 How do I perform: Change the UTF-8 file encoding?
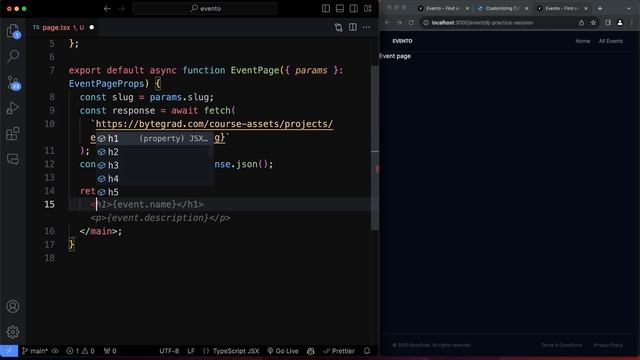(169, 351)
